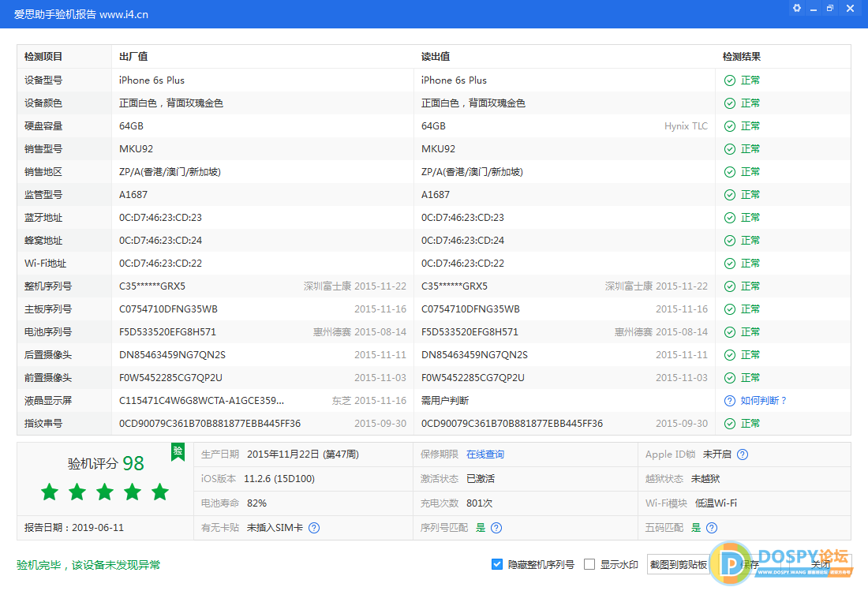Click the 关闭 button
The height and width of the screenshot is (591, 868).
(x=821, y=564)
